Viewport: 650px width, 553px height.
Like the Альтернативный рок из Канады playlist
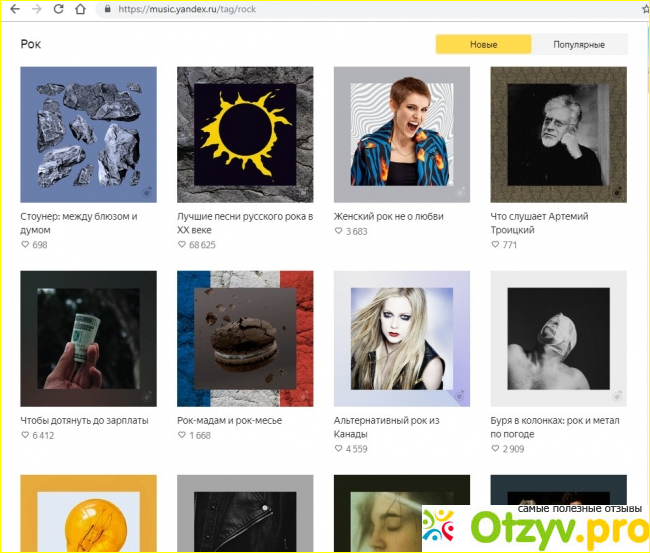[338, 448]
